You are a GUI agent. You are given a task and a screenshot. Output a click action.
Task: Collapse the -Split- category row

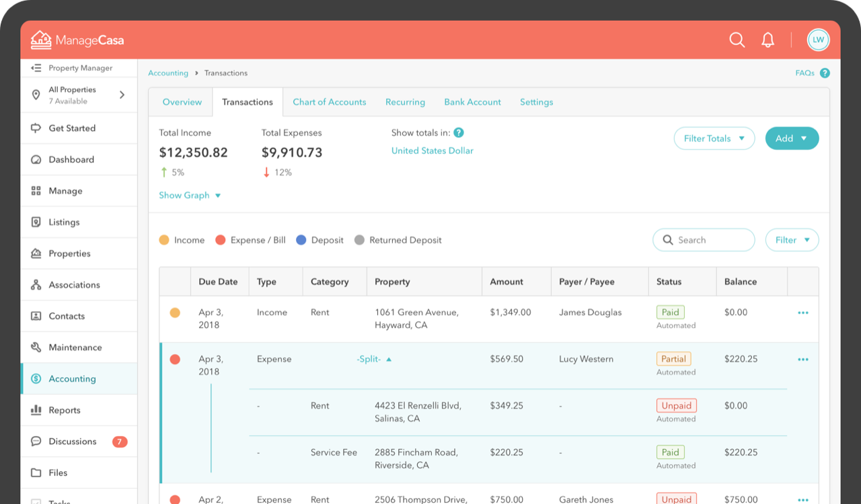[374, 360]
